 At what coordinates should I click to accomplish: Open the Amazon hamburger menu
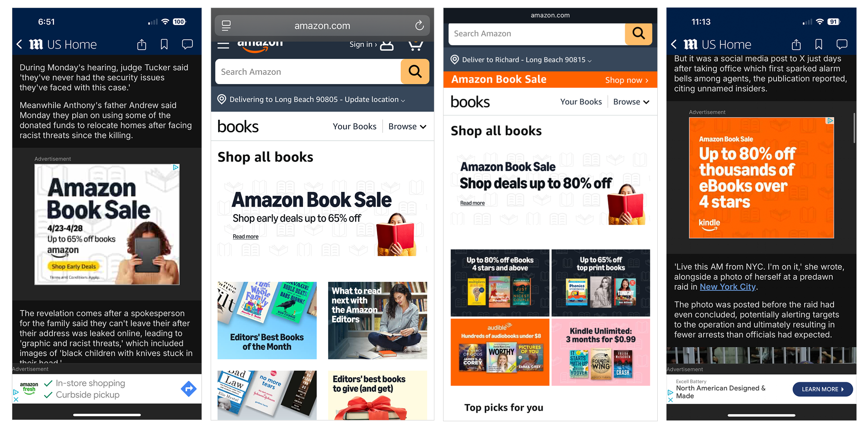coord(223,45)
